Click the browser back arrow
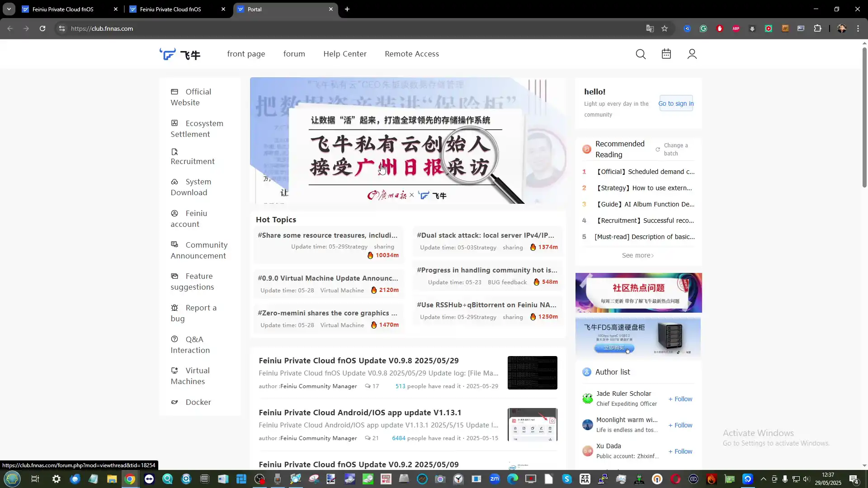The height and width of the screenshot is (488, 868). 10,28
